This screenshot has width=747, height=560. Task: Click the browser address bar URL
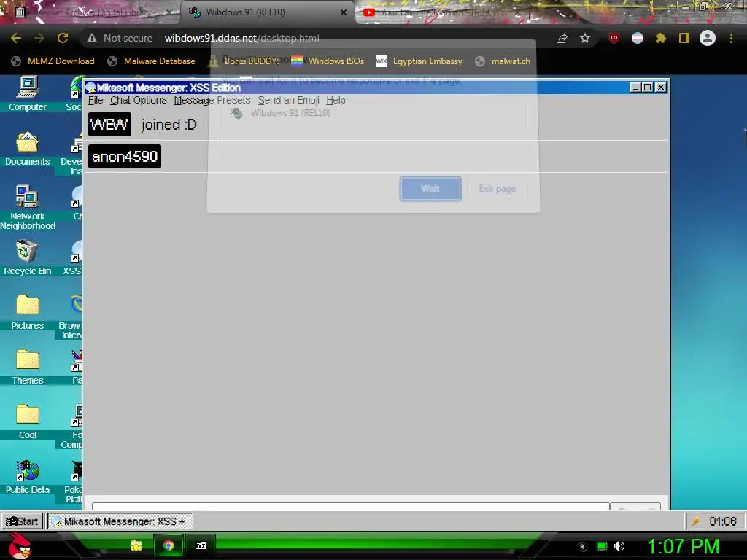click(x=242, y=38)
